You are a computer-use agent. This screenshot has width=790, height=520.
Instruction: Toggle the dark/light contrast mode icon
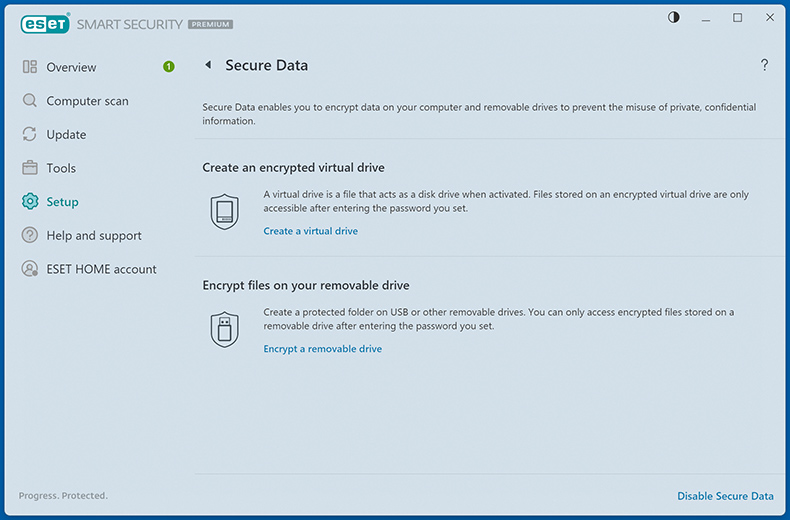tap(674, 18)
